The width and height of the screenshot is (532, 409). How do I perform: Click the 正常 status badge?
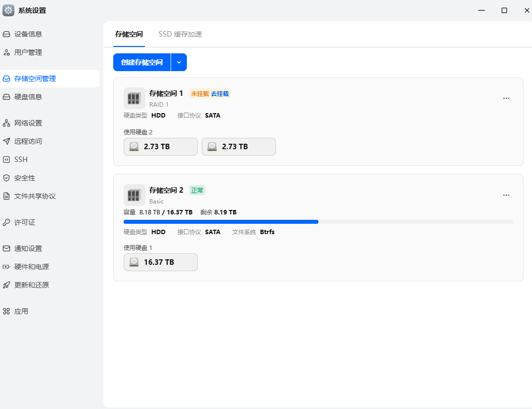click(x=197, y=191)
